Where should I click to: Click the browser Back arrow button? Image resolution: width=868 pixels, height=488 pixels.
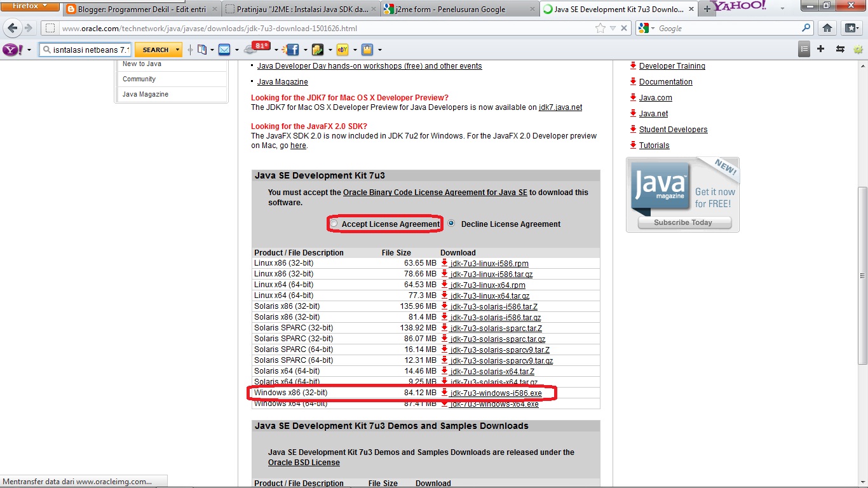13,28
